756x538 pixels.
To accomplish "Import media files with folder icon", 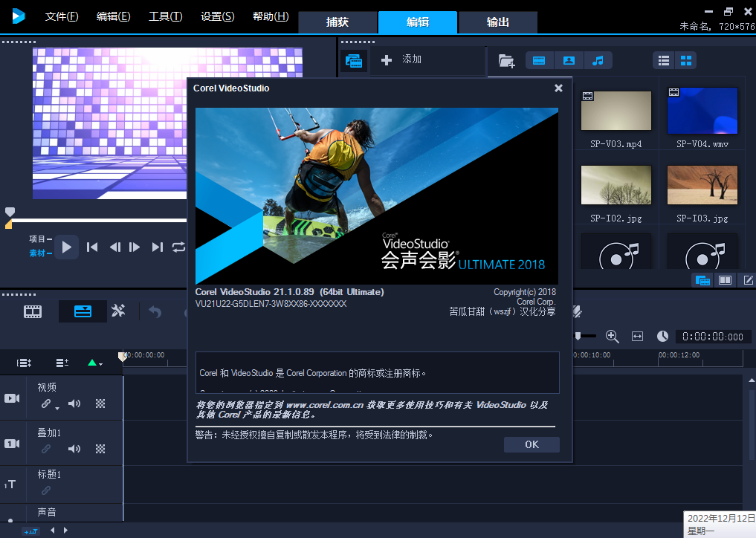I will click(506, 61).
